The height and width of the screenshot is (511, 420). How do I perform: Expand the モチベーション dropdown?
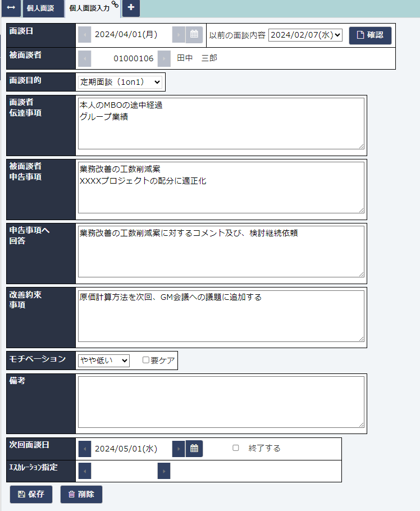104,361
